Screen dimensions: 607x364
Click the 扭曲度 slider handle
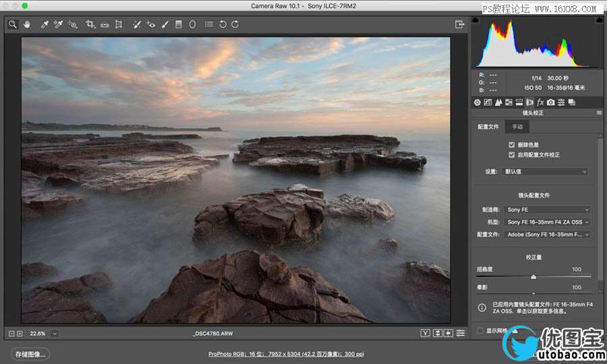[x=533, y=276]
